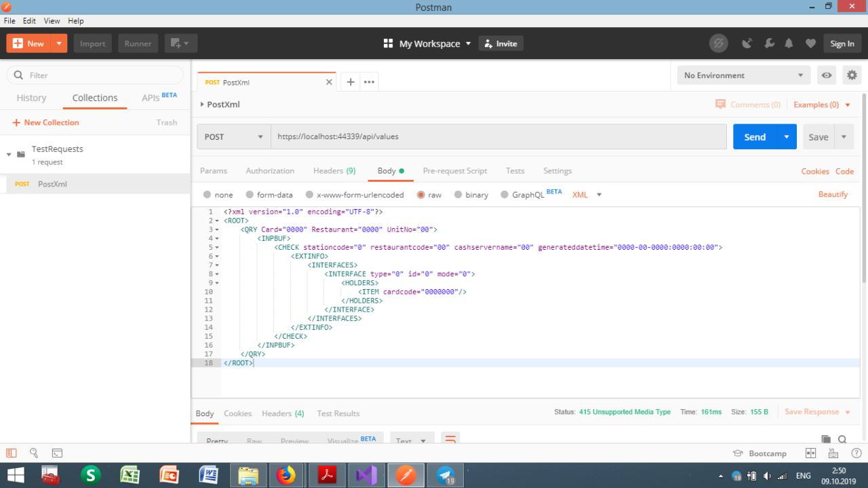This screenshot has height=488, width=868.
Task: Switch to the History tab
Action: click(31, 98)
